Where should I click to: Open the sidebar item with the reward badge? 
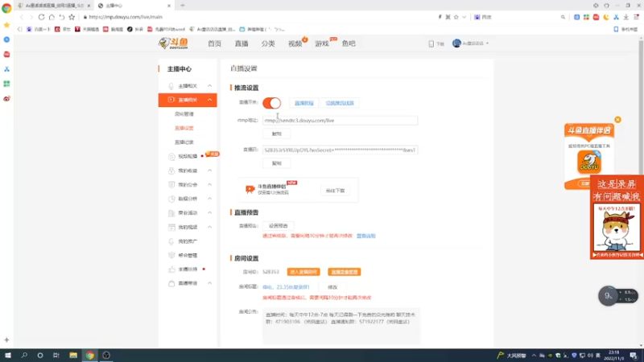[188, 156]
